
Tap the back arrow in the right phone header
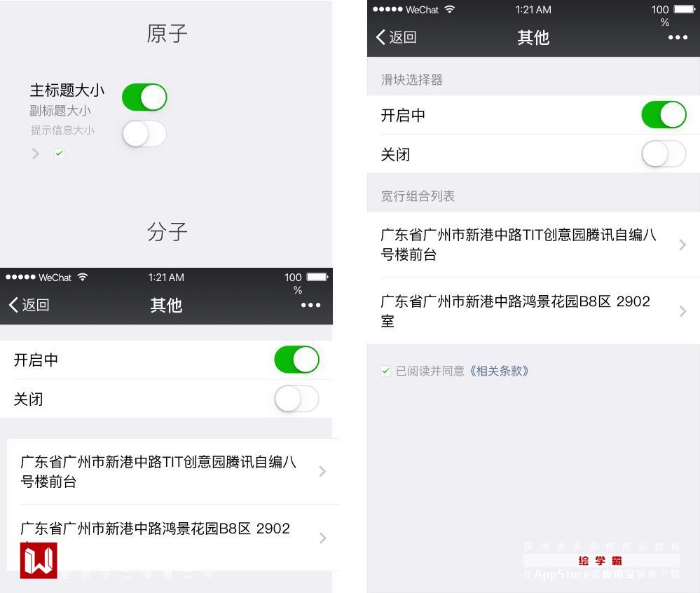tap(380, 37)
